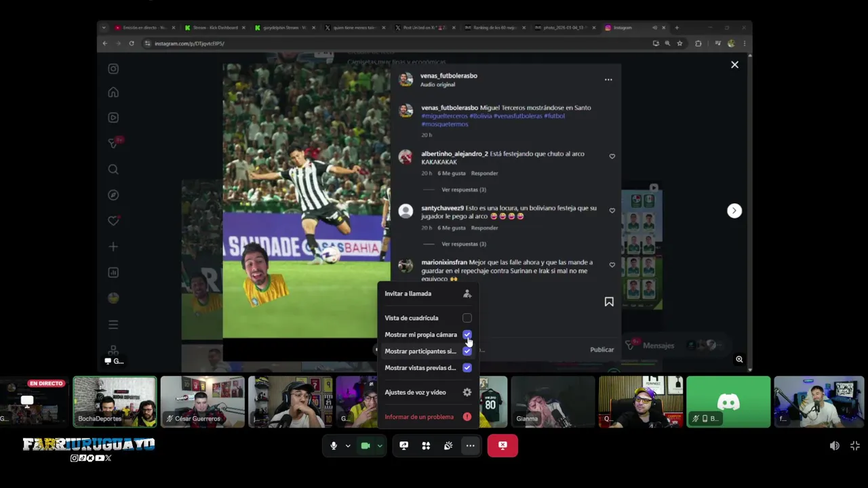
Task: Select Gianma participant video tile
Action: pos(553,402)
